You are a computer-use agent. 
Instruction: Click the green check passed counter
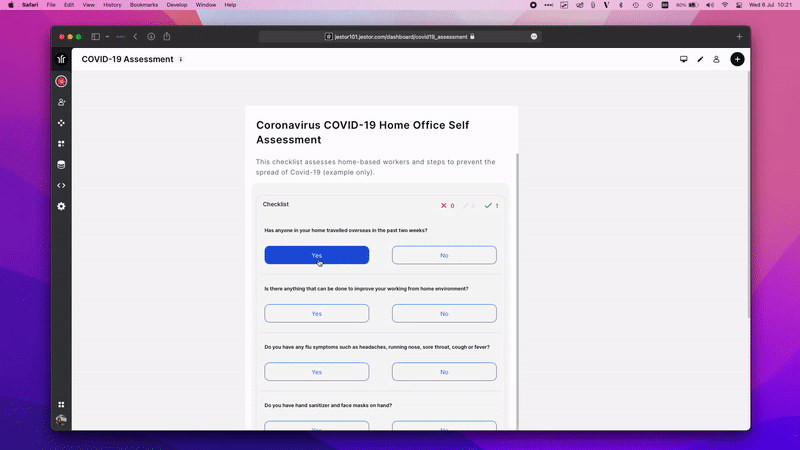[491, 206]
